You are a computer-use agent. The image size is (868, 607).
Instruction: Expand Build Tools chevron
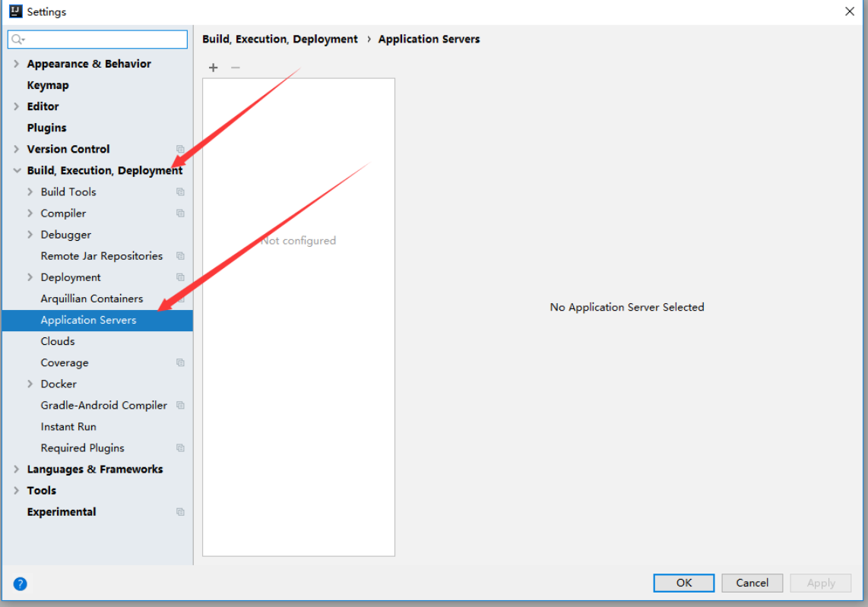[30, 192]
